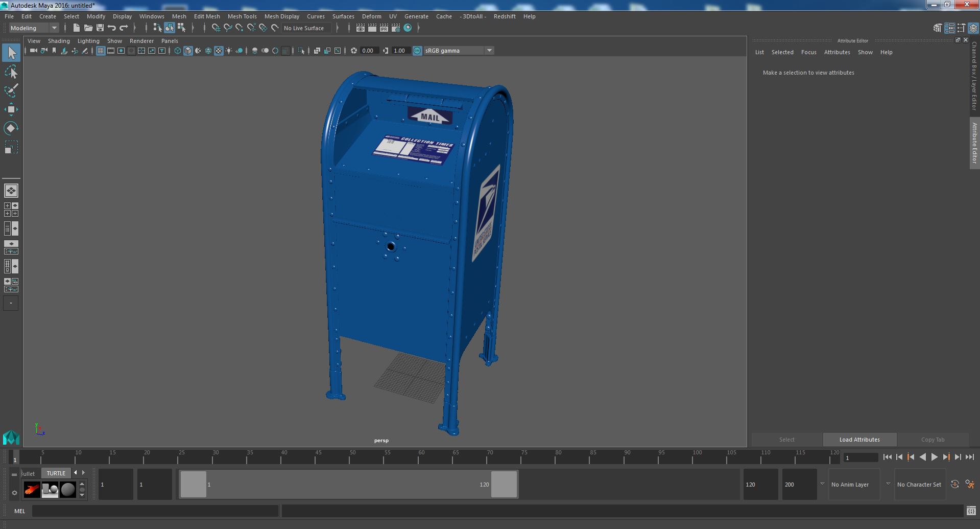The height and width of the screenshot is (529, 980).
Task: Switch to four-view pane layout
Action: pyautogui.click(x=11, y=210)
